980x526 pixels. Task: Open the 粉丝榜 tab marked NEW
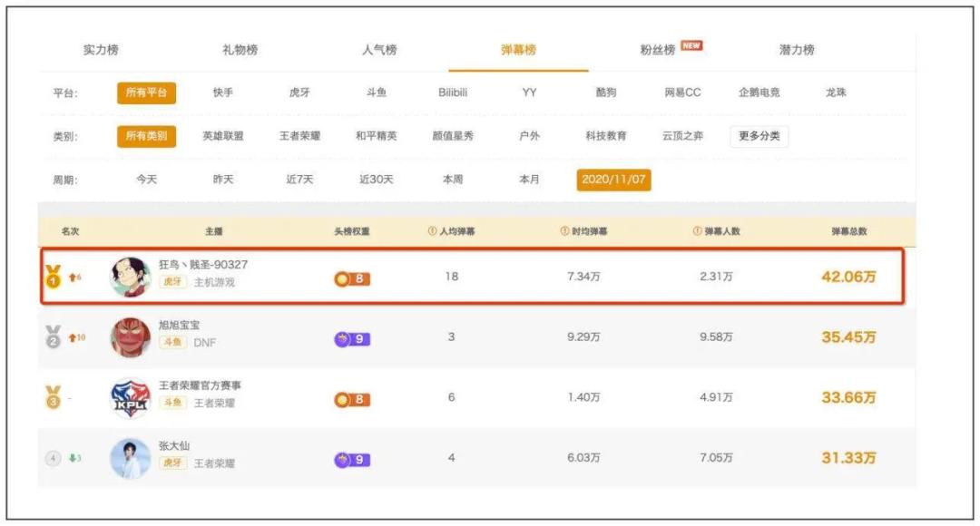click(658, 50)
